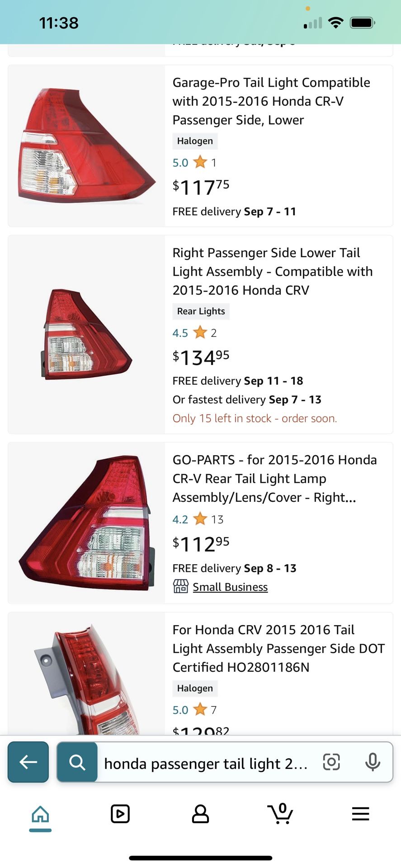401x868 pixels.
Task: Open the hamburger menu
Action: tap(360, 814)
